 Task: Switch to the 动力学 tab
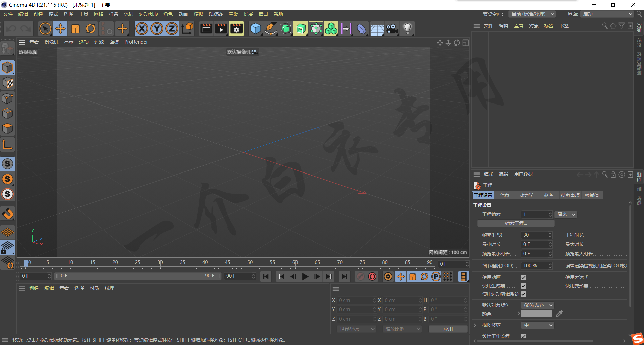[526, 195]
